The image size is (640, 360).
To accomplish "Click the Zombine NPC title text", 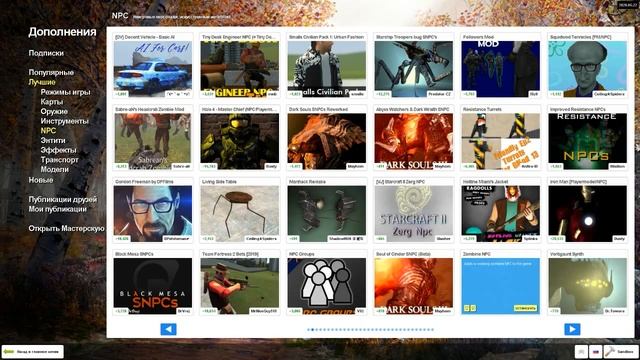I will point(476,253).
